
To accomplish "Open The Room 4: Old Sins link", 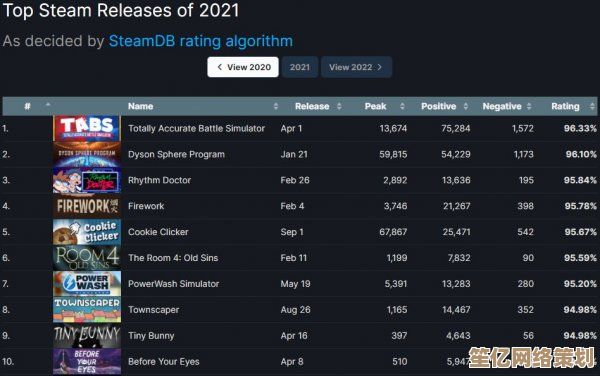I will [173, 258].
